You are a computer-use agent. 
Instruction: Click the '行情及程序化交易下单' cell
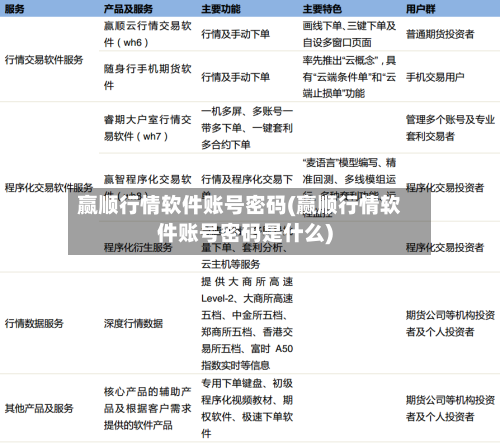pos(247,188)
